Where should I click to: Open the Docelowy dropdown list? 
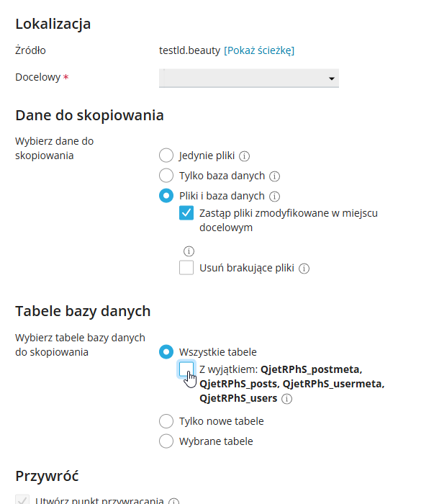[249, 78]
